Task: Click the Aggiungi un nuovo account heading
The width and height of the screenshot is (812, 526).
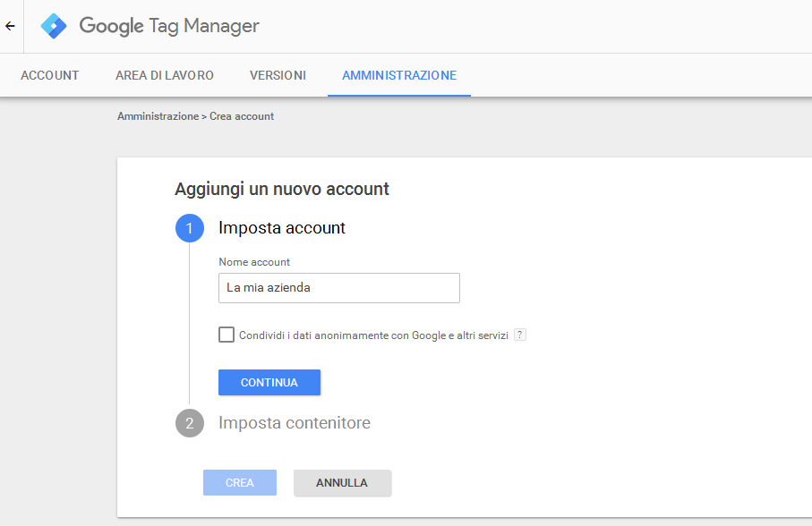Action: pyautogui.click(x=282, y=190)
